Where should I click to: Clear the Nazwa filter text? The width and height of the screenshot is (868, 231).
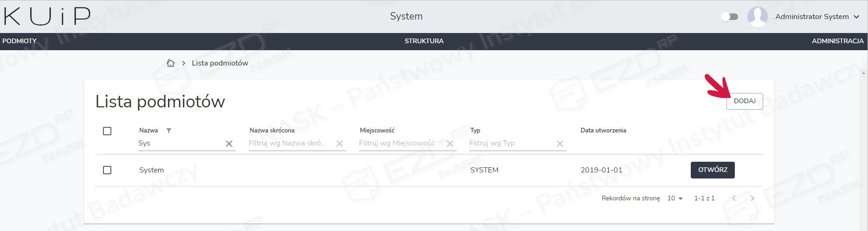[229, 144]
